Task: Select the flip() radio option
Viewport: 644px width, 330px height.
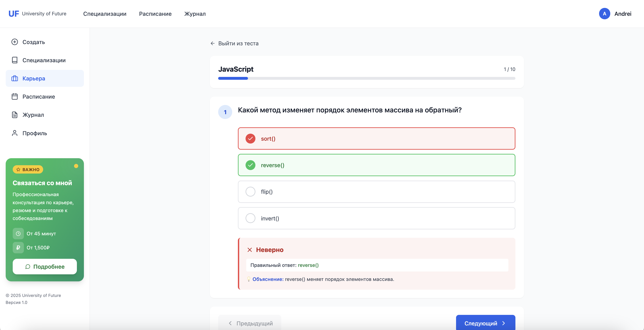Action: 250,192
